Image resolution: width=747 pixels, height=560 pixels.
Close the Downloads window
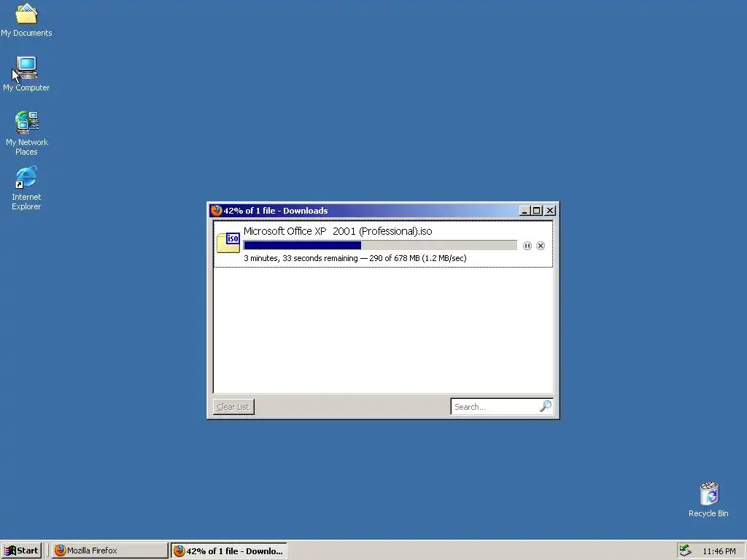click(x=550, y=211)
